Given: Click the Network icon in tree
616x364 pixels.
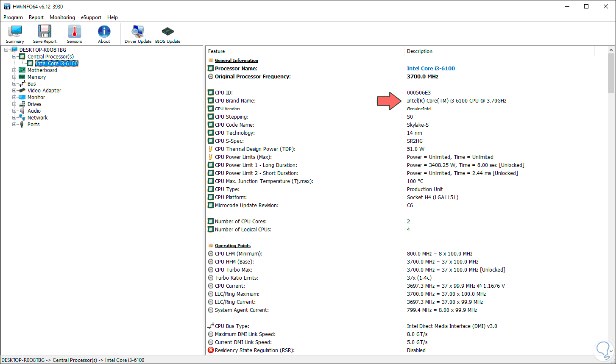Looking at the screenshot, I should [22, 118].
